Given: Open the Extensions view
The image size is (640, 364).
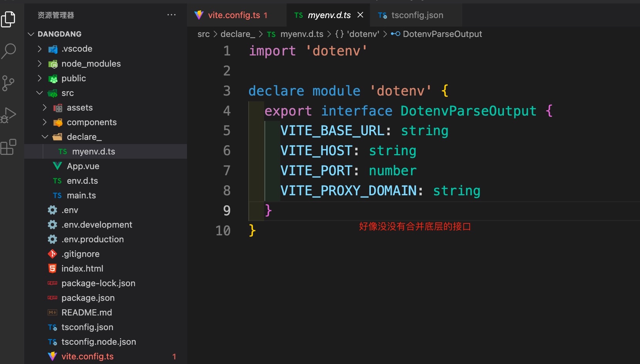Looking at the screenshot, I should [x=8, y=147].
